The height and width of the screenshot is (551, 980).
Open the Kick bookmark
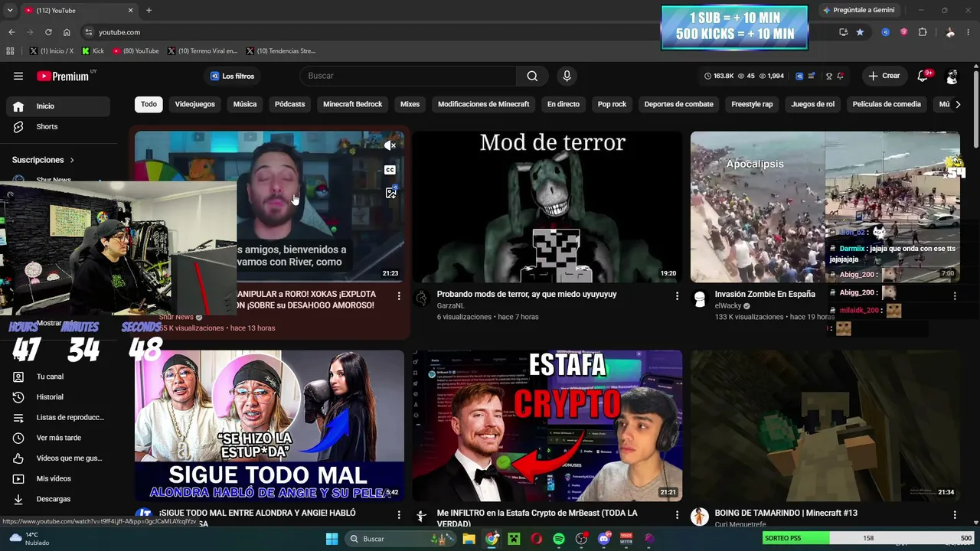tap(93, 51)
